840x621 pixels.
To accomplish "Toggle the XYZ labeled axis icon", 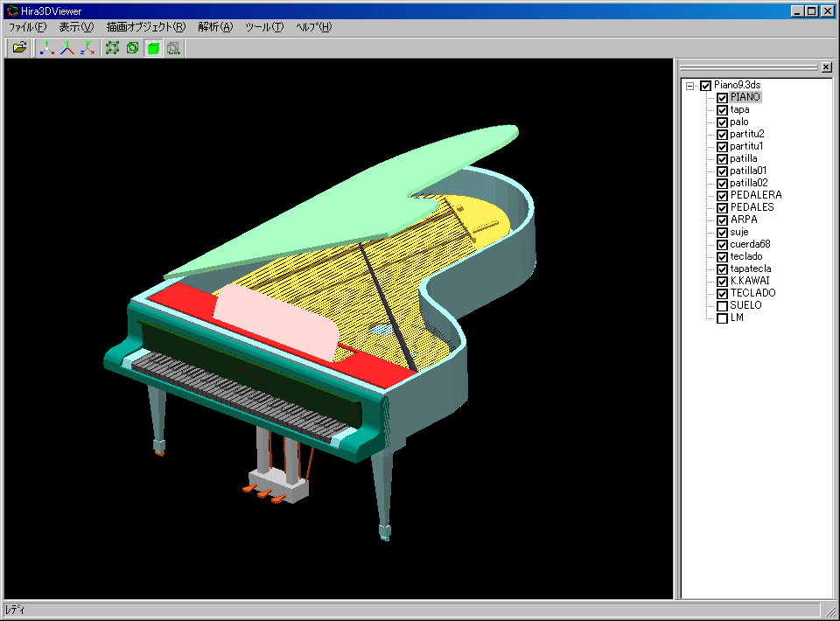I will click(x=87, y=47).
